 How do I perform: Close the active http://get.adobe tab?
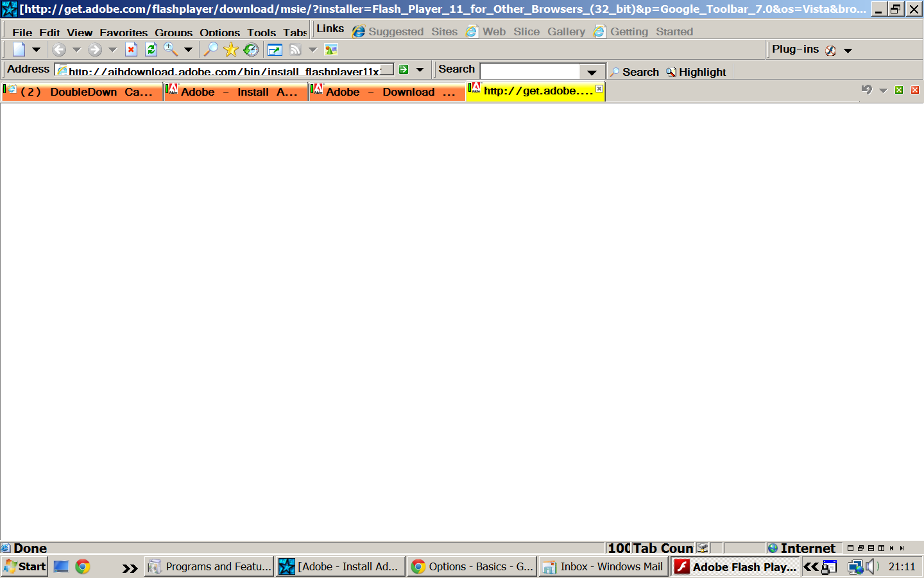(x=599, y=89)
